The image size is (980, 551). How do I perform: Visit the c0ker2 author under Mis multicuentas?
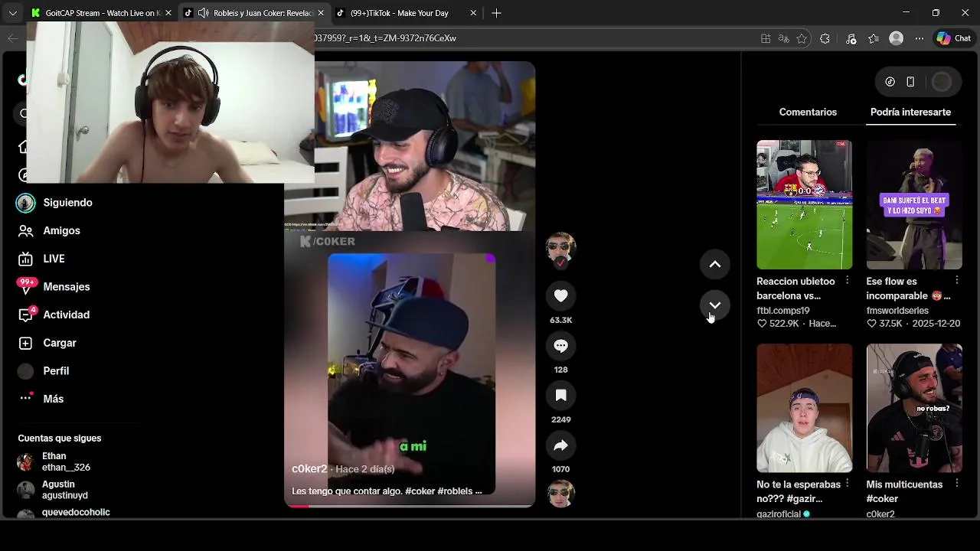[880, 514]
